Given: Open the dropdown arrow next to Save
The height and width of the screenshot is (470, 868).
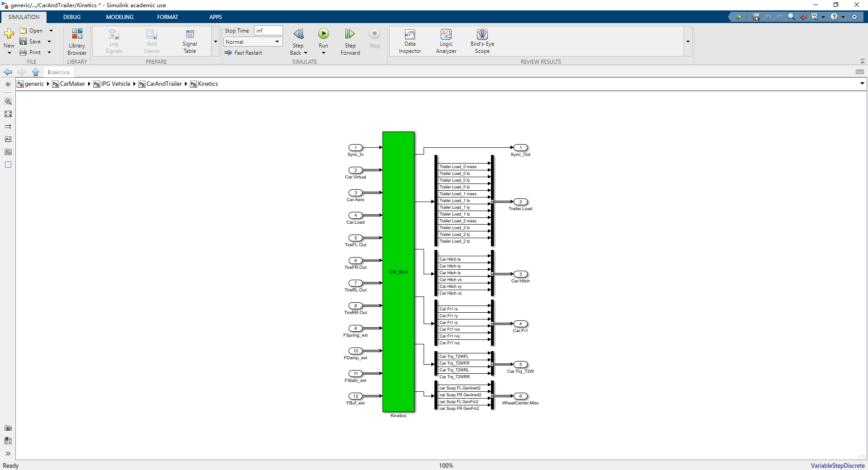Looking at the screenshot, I should [x=49, y=42].
